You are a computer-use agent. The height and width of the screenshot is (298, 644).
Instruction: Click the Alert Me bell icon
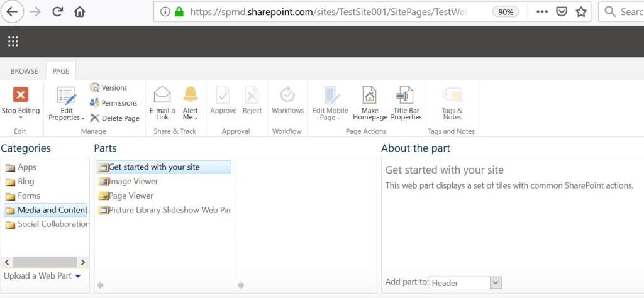tap(190, 94)
